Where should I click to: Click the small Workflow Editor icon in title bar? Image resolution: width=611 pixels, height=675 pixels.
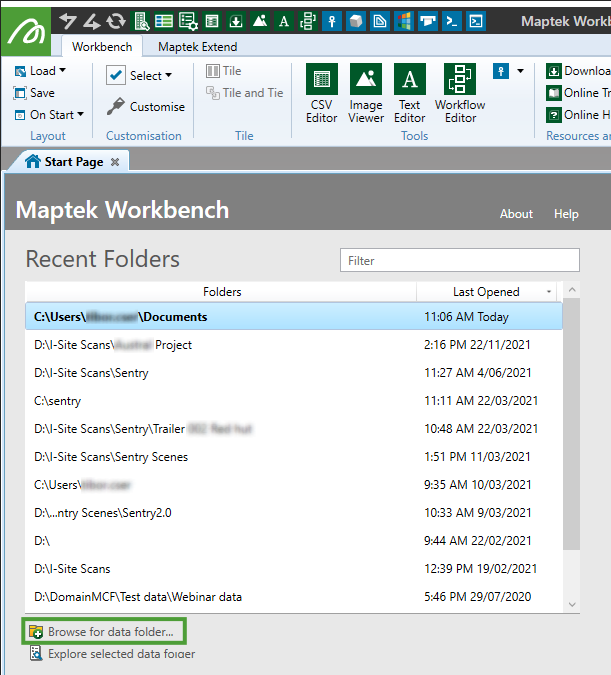click(x=308, y=21)
